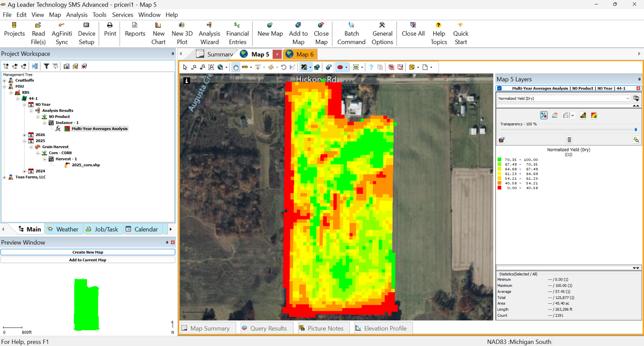Click the help question mark in map toolbar
The image size is (644, 346).
(371, 67)
